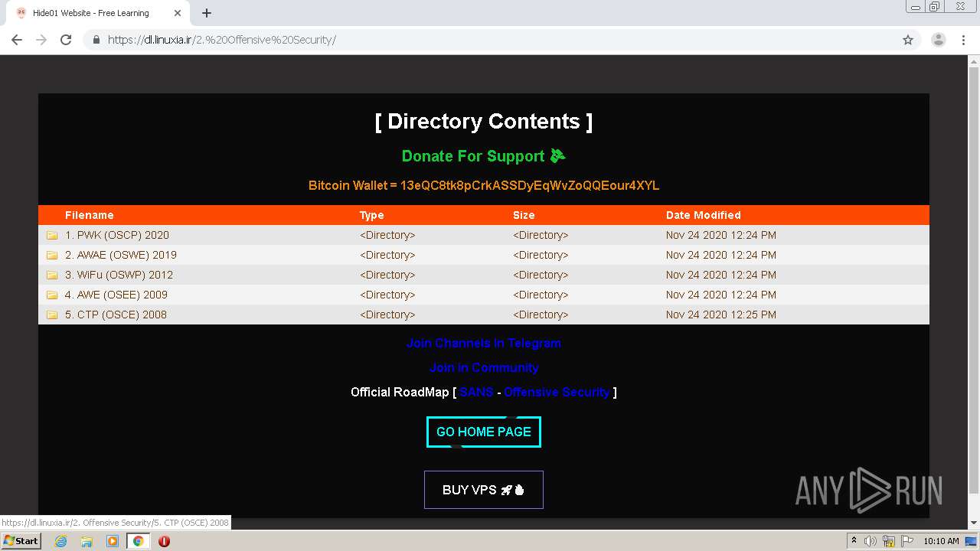Click the Donate For Support heading
Viewport: 980px width, 551px height.
(x=484, y=156)
